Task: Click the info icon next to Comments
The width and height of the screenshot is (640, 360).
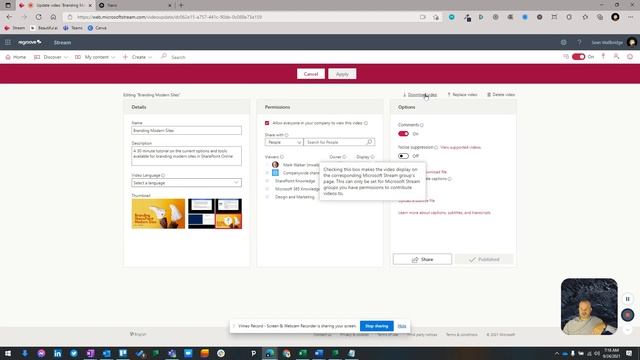Action: pyautogui.click(x=422, y=125)
